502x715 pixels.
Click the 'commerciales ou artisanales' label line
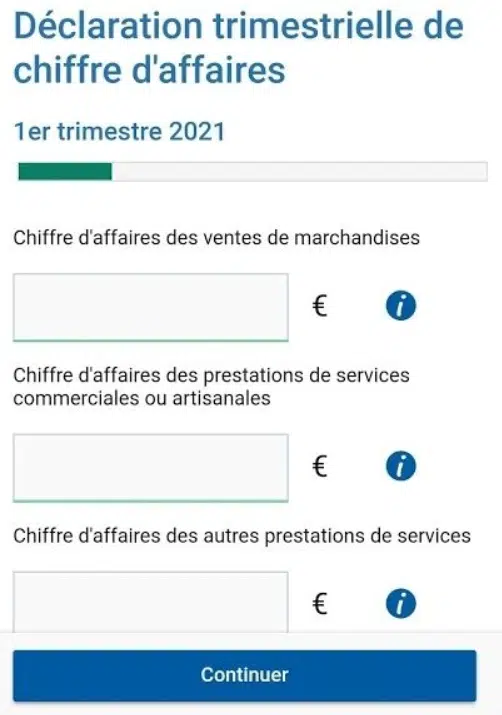click(x=142, y=398)
